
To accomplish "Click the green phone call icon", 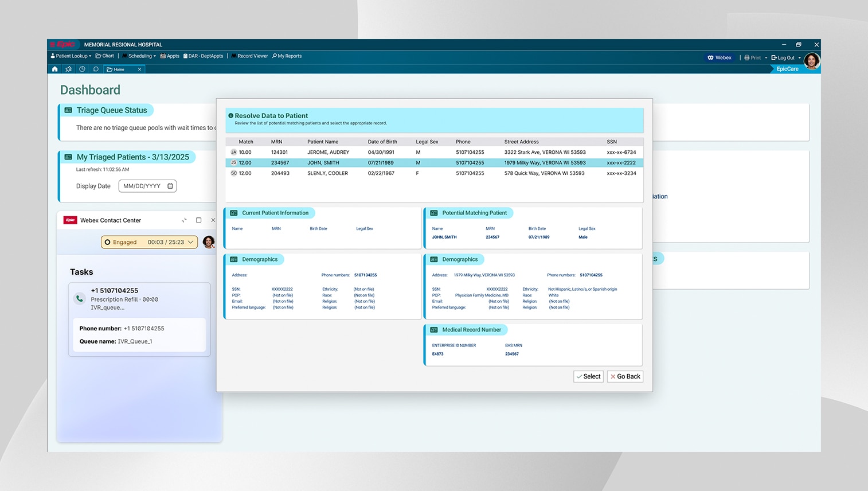I will click(80, 299).
